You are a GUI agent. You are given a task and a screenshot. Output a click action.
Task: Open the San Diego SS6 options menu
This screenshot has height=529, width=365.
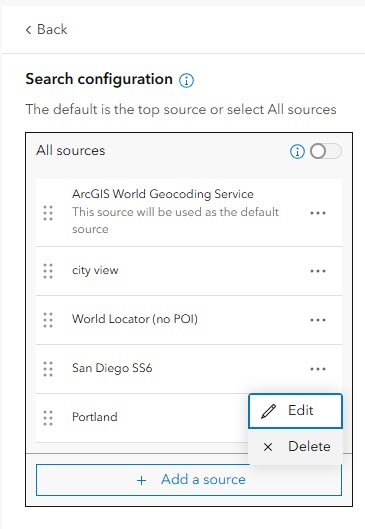[x=318, y=369]
